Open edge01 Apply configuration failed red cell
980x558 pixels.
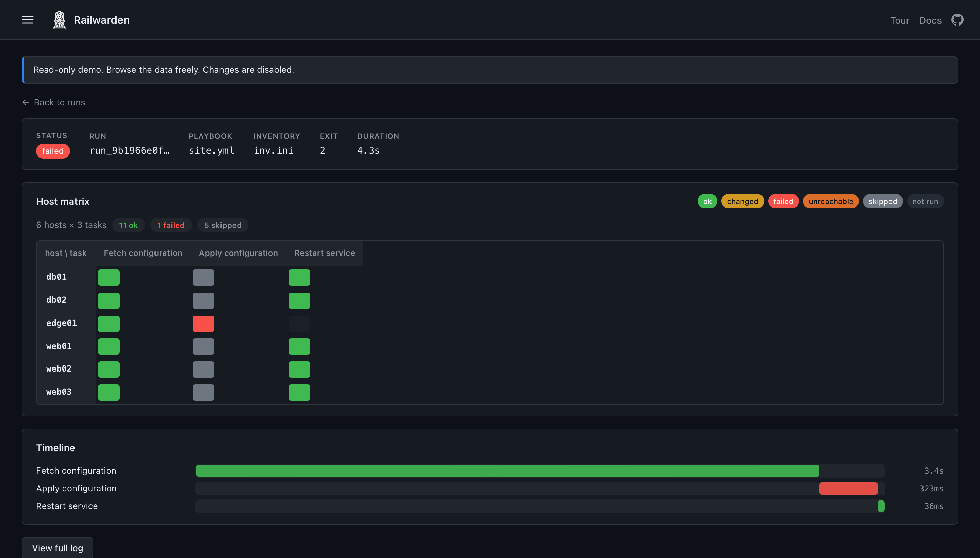pos(203,324)
